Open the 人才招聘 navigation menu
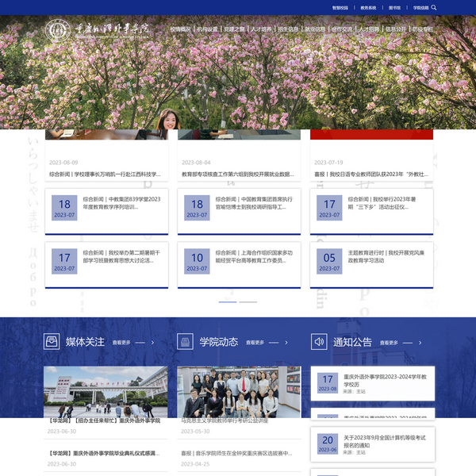The width and height of the screenshot is (476, 476). (369, 29)
